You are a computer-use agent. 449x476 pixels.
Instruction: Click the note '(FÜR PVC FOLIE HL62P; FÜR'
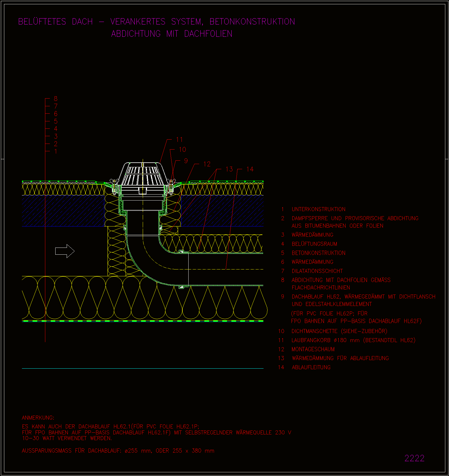point(329,313)
